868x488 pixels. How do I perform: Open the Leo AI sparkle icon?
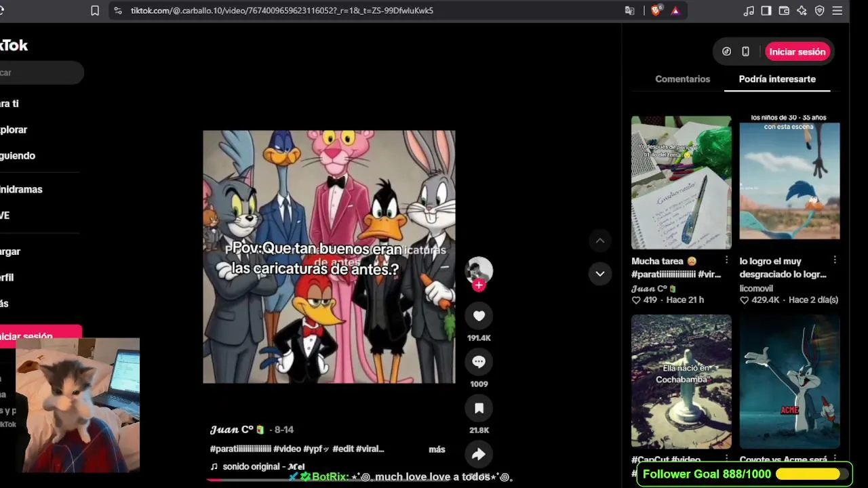coord(802,10)
